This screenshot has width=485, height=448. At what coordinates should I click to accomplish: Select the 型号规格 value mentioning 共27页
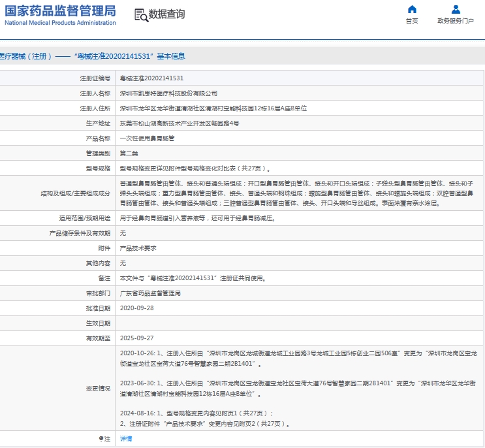[x=195, y=168]
